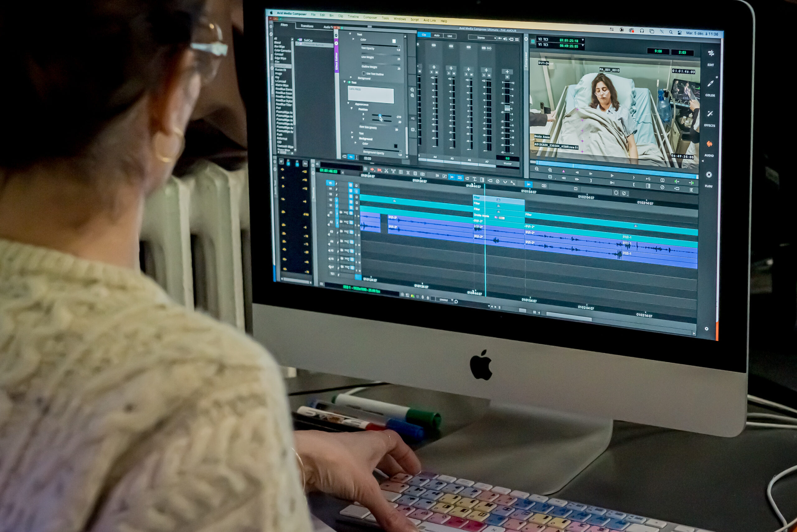Mute audio mixer track A4
This screenshot has height=532, width=797.
(436, 73)
